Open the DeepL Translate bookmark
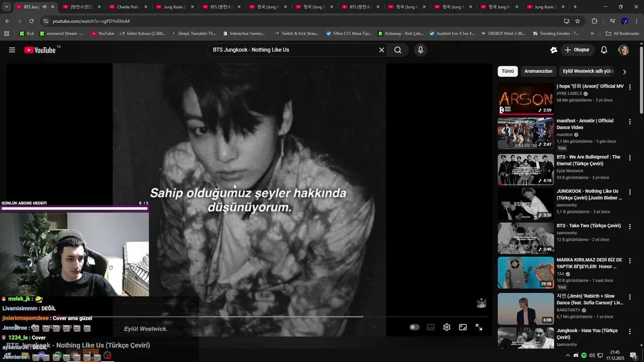Viewport: 644px width, 362px height. [194, 34]
